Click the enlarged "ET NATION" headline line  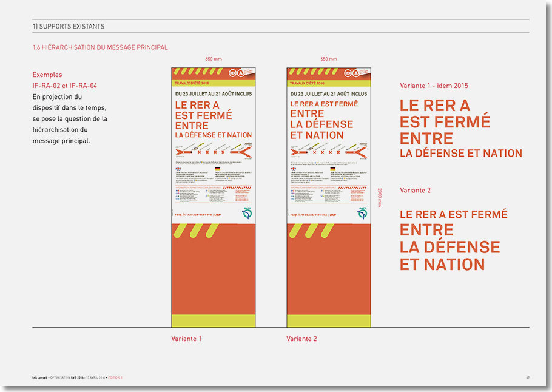coord(442,265)
